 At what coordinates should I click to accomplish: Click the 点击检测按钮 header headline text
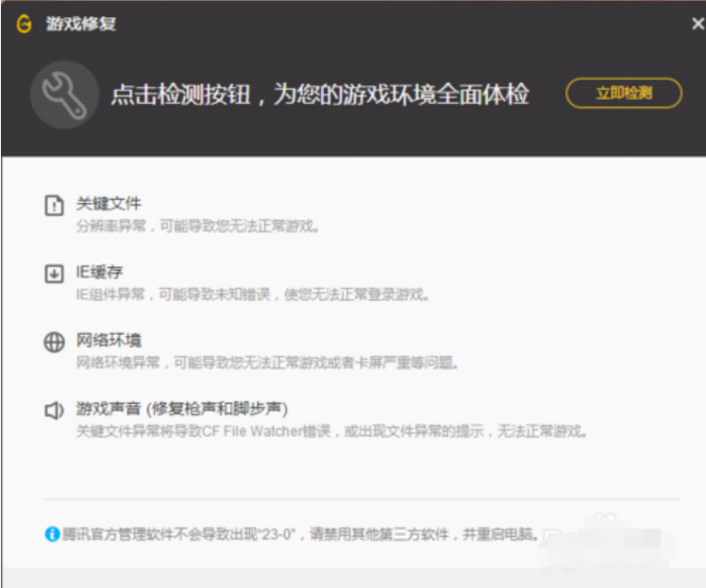point(319,94)
